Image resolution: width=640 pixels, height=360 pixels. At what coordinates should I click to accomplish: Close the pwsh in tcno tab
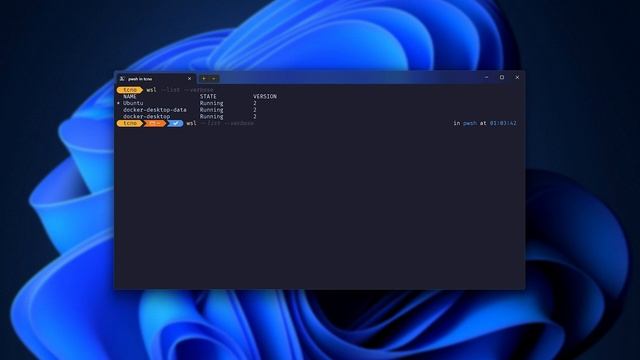pyautogui.click(x=189, y=79)
